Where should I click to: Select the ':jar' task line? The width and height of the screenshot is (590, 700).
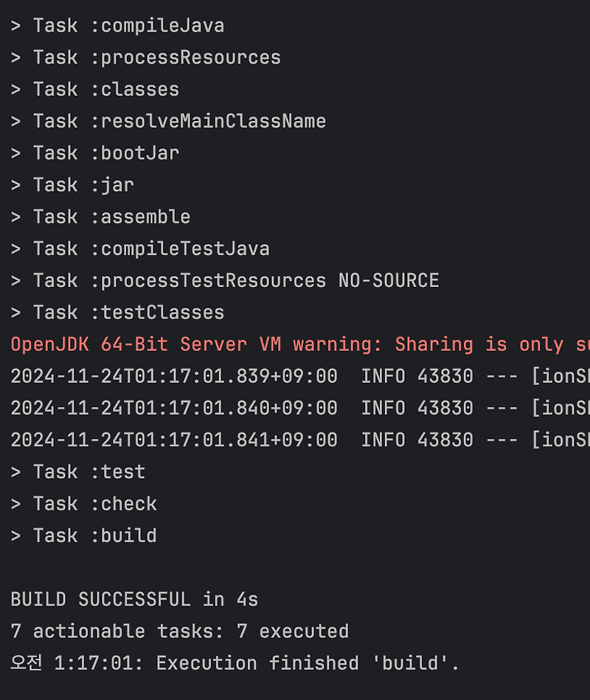(x=72, y=185)
